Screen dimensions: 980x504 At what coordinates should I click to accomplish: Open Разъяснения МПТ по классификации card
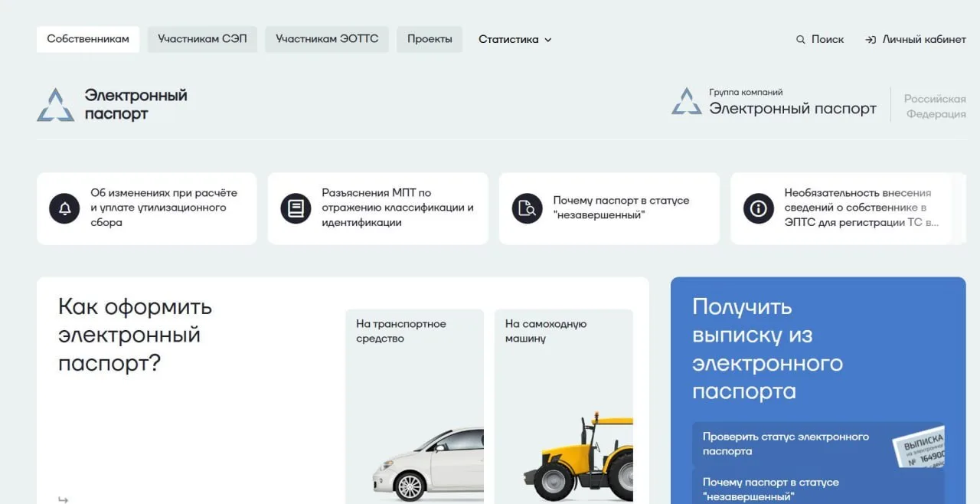(378, 208)
